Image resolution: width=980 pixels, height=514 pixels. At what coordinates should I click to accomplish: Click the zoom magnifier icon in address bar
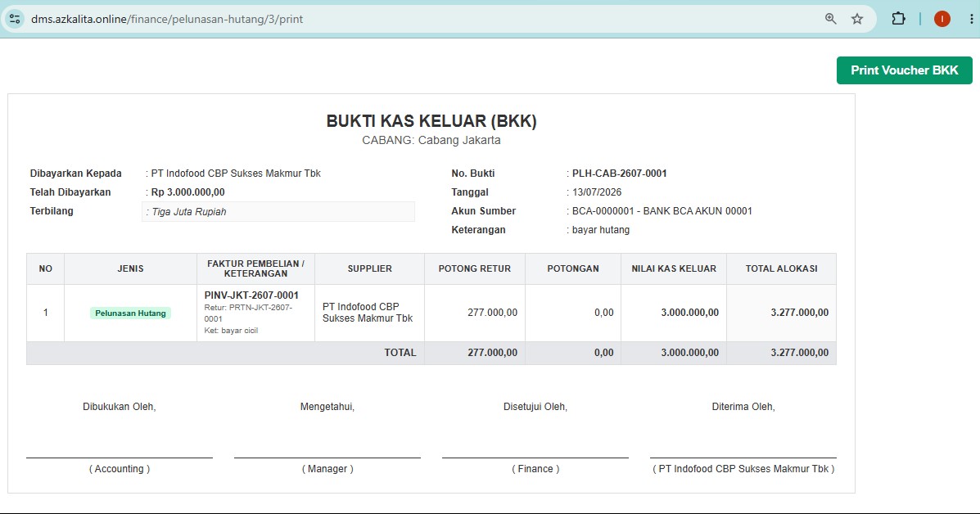point(831,19)
